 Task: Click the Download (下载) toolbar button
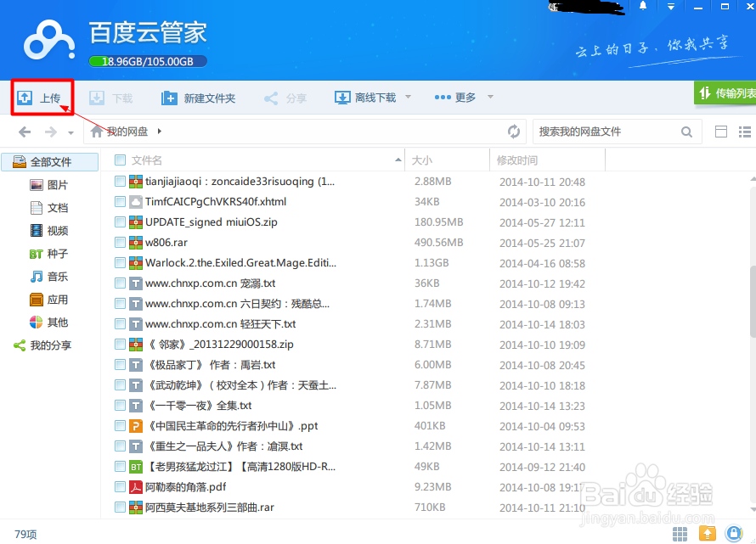111,98
